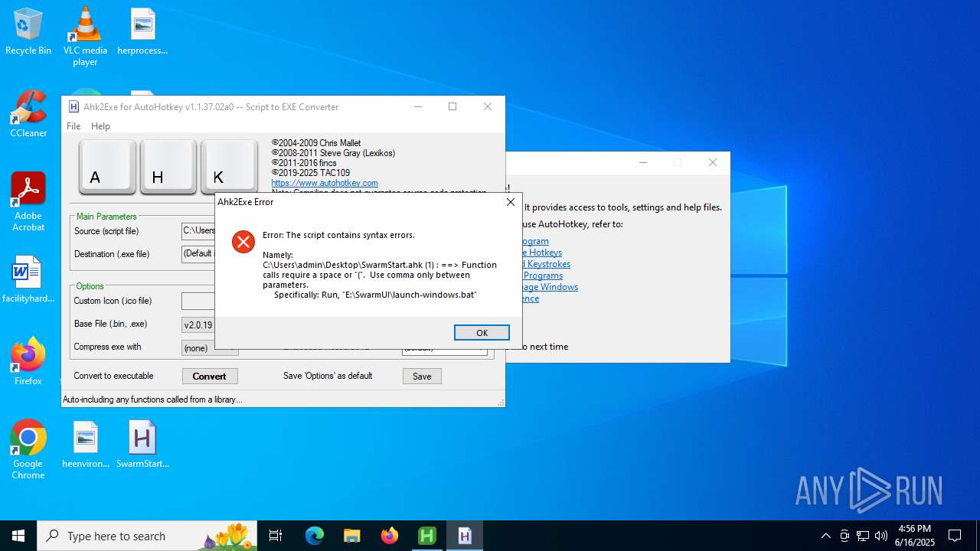Click 'Error: The script contains syntax errors.' text
Viewport: 980px width, 551px height.
[x=338, y=235]
